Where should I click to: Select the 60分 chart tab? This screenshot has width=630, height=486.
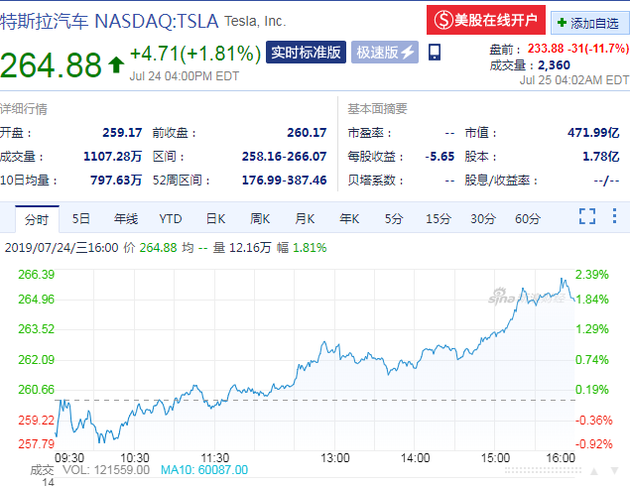click(x=528, y=218)
